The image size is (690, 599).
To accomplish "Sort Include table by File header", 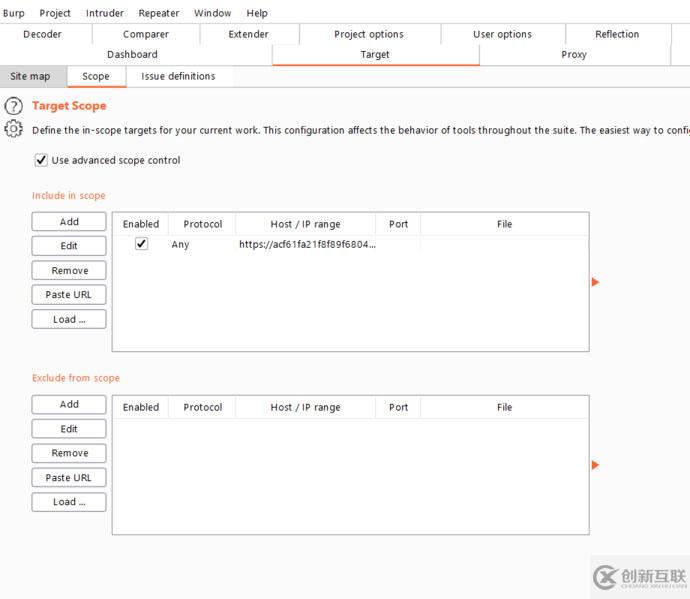I will (x=504, y=224).
